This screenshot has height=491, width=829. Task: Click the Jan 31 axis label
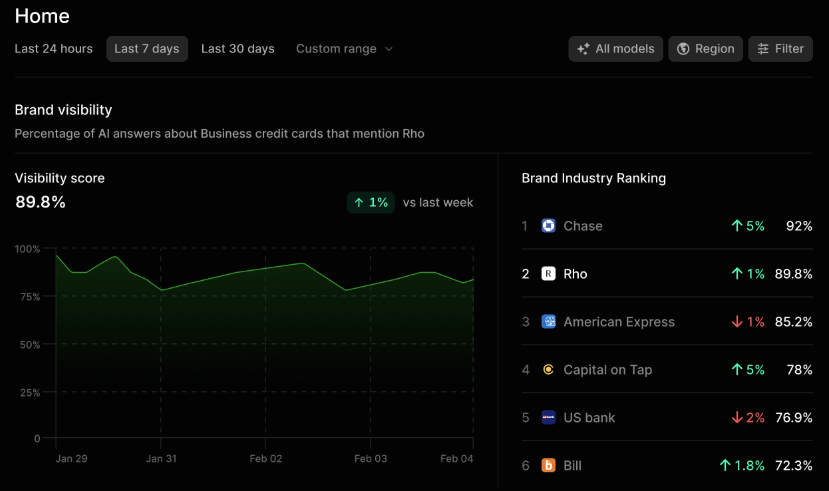(161, 459)
